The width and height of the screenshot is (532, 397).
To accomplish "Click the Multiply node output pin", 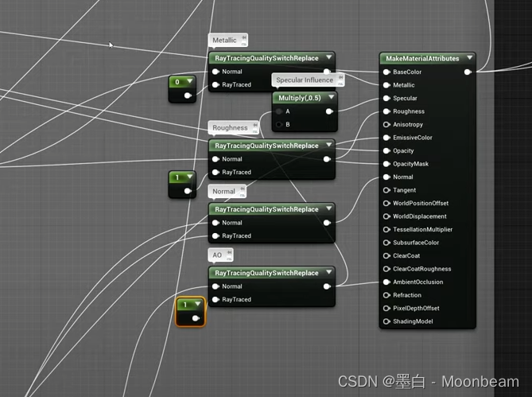I will pos(329,111).
